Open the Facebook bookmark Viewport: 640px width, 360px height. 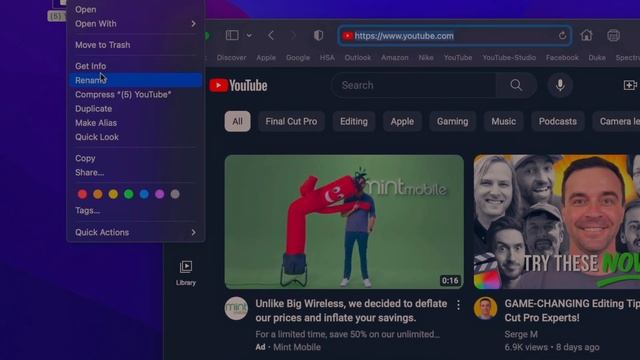pyautogui.click(x=562, y=58)
